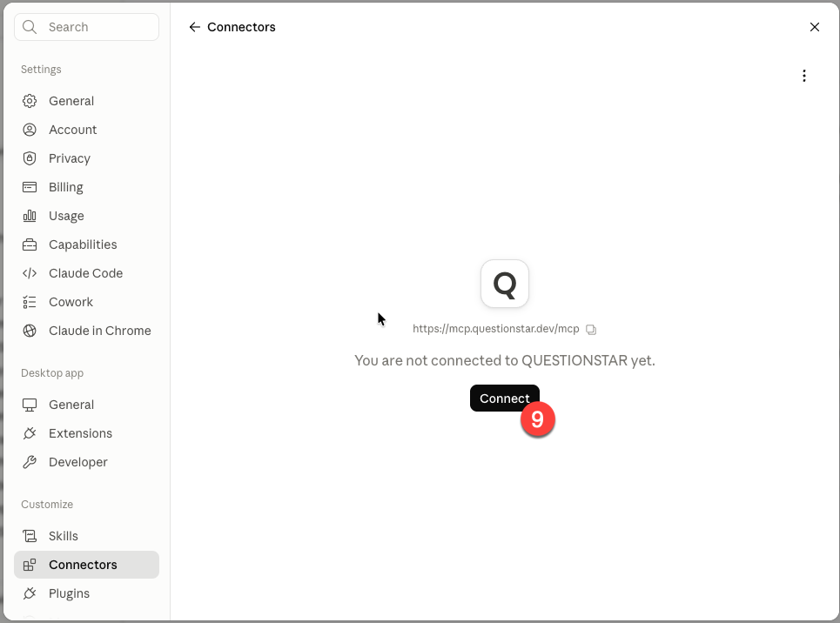Click the General gear icon under Settings
The image size is (840, 623).
coord(30,101)
